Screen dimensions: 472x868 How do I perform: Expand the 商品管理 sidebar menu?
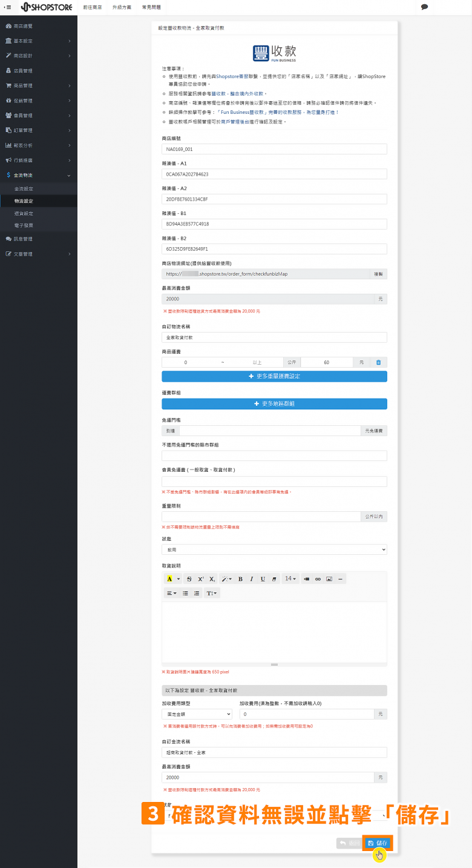click(39, 85)
